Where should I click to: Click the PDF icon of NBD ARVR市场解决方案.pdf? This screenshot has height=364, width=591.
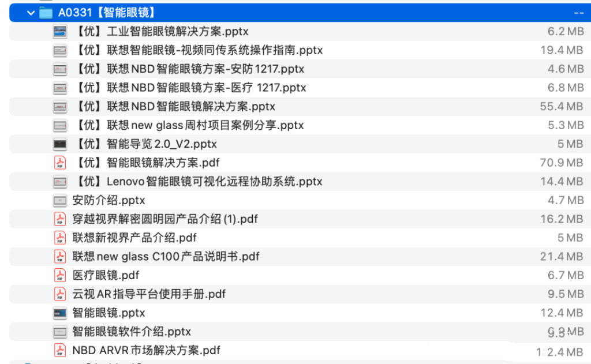tap(59, 350)
